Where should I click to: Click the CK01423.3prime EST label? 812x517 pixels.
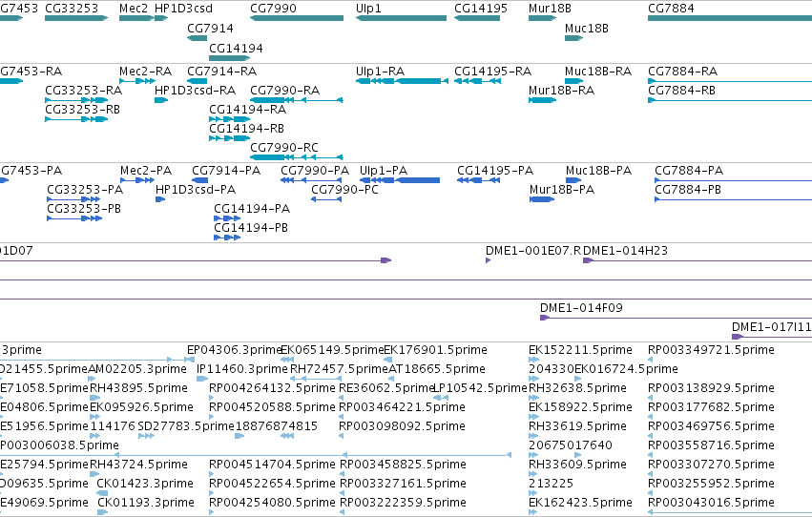145,484
